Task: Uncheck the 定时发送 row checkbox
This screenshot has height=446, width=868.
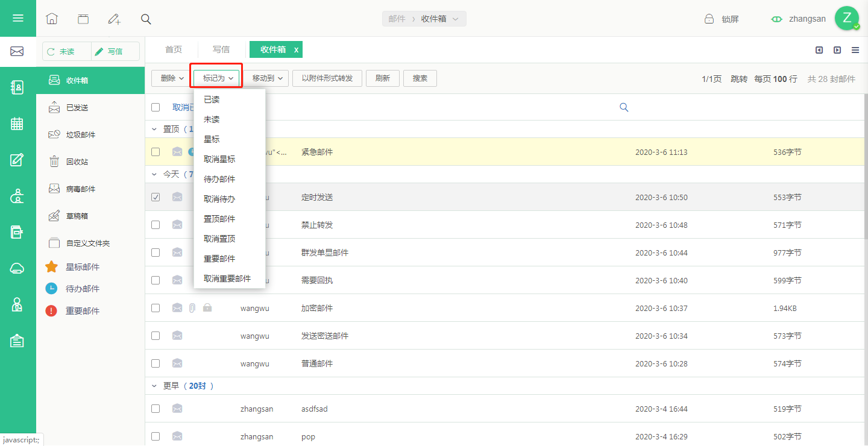Action: (156, 197)
